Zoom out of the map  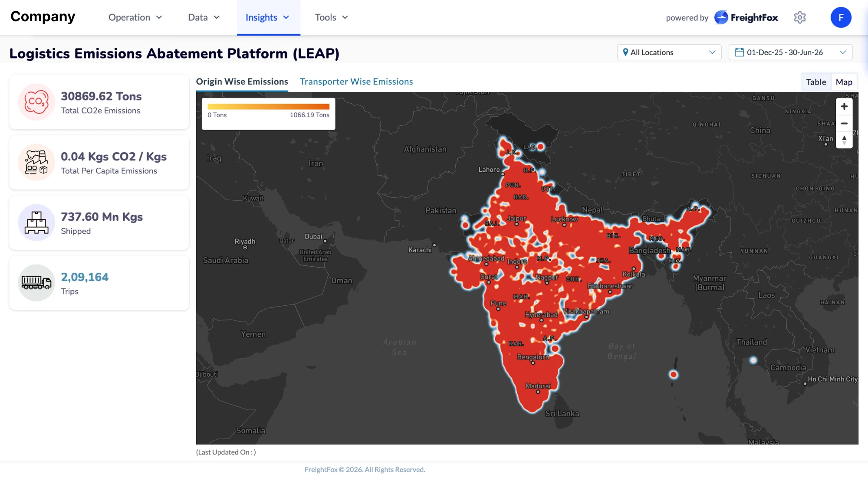coord(844,124)
